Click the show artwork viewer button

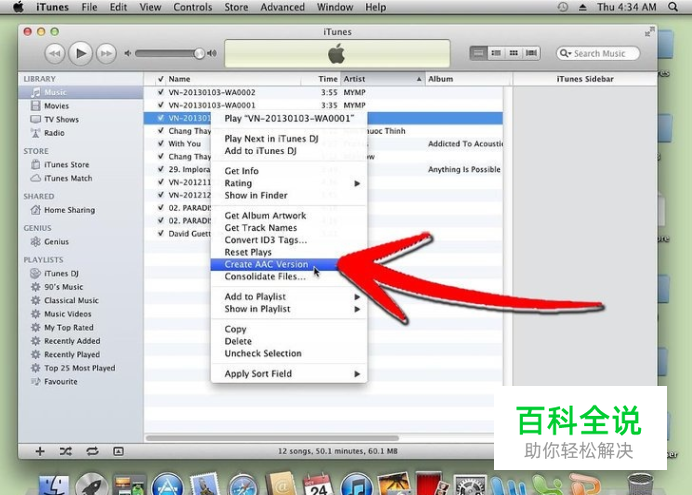[x=118, y=451]
